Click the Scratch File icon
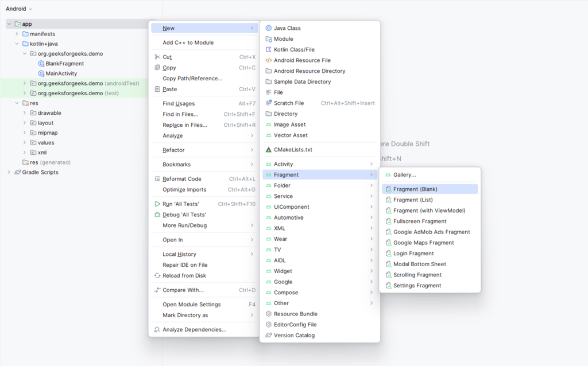588x366 pixels. pos(269,103)
